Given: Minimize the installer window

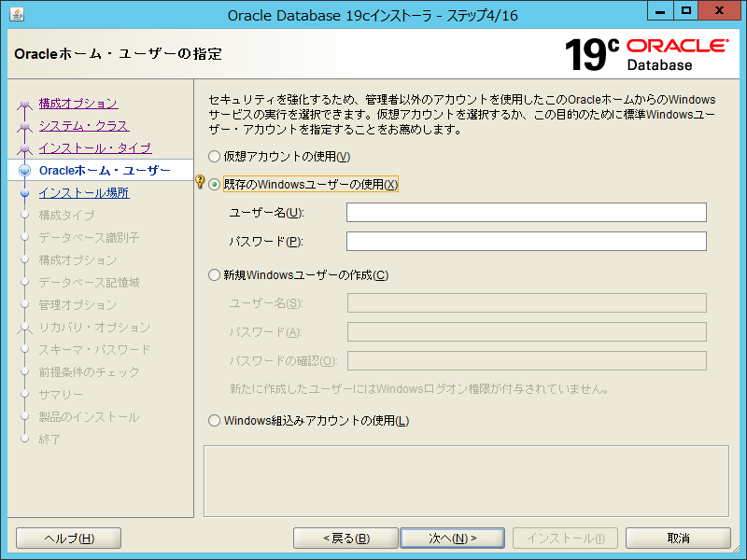Looking at the screenshot, I should (x=660, y=11).
